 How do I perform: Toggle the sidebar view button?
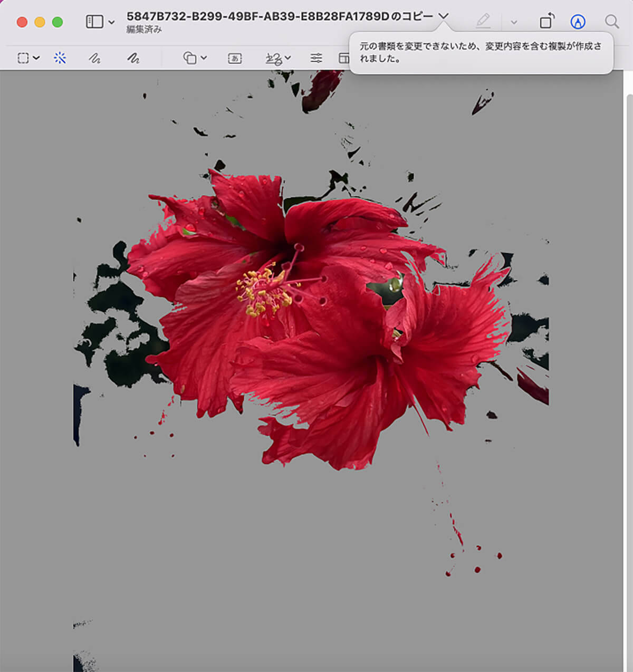[94, 22]
